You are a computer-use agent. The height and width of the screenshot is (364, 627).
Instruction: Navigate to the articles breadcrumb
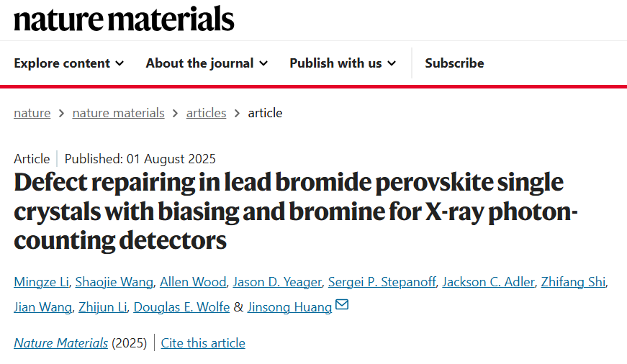tap(207, 113)
